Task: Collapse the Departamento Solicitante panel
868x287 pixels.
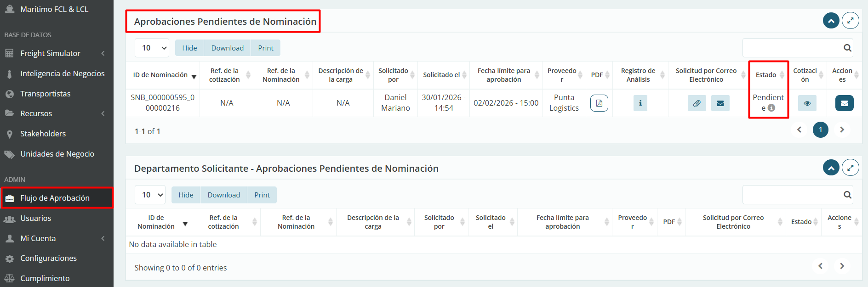Action: tap(831, 168)
